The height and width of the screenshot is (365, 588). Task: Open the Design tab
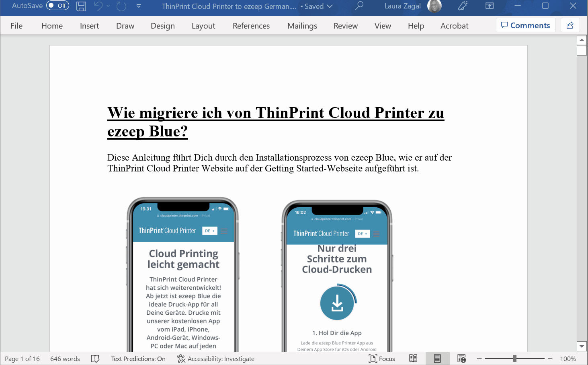[163, 26]
